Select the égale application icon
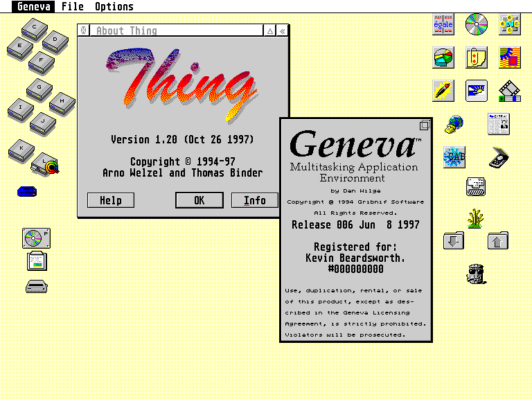Image resolution: width=532 pixels, height=399 pixels. (x=443, y=24)
